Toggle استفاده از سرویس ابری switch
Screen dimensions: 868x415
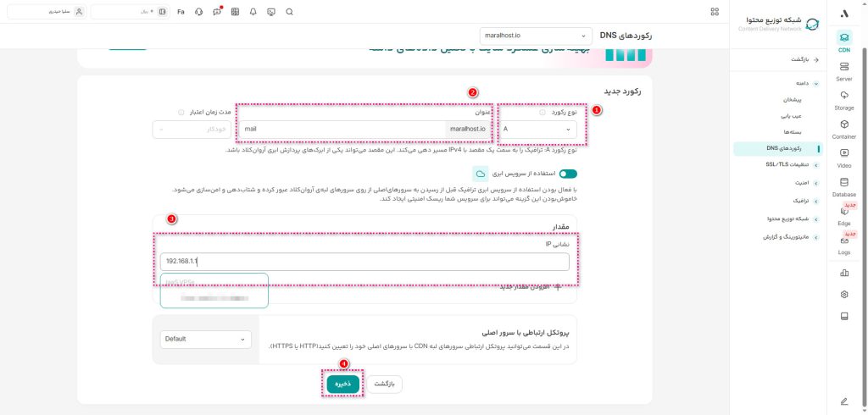pos(568,174)
